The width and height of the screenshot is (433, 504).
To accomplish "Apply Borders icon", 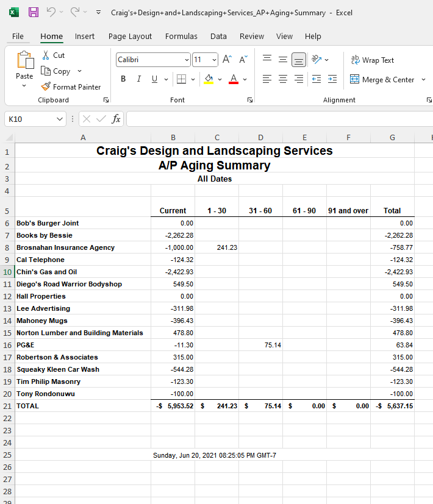I will (182, 79).
